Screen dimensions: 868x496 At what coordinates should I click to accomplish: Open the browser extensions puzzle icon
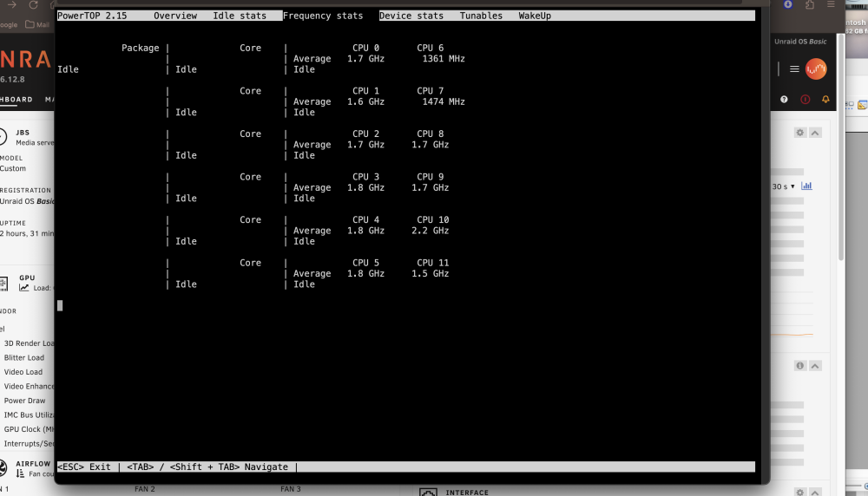(810, 4)
